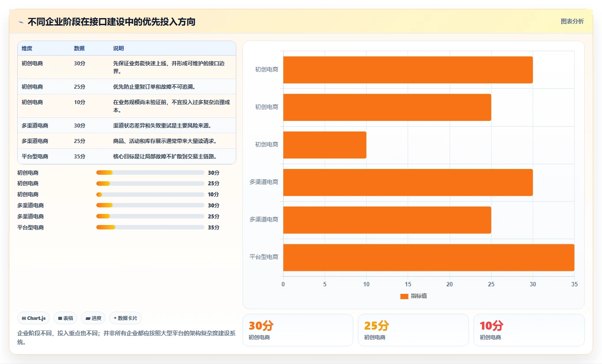602x364 pixels.
Task: Click the chart's 多渠道电商 bar reaching 30
Action: coord(408,182)
